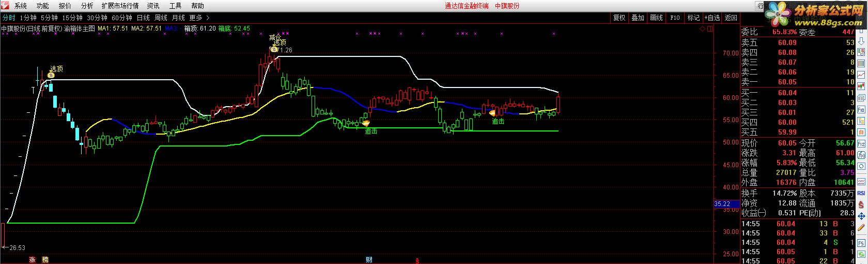Switch to the 30分钟 period tab

click(x=97, y=18)
